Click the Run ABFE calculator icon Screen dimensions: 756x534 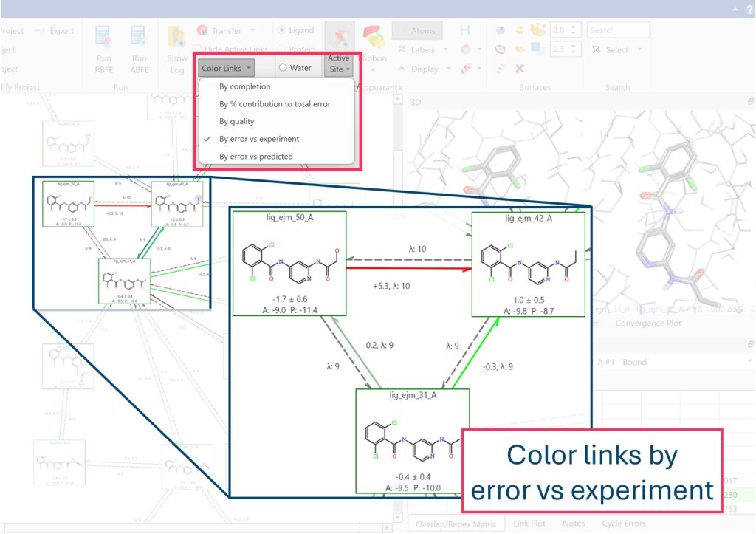[139, 37]
